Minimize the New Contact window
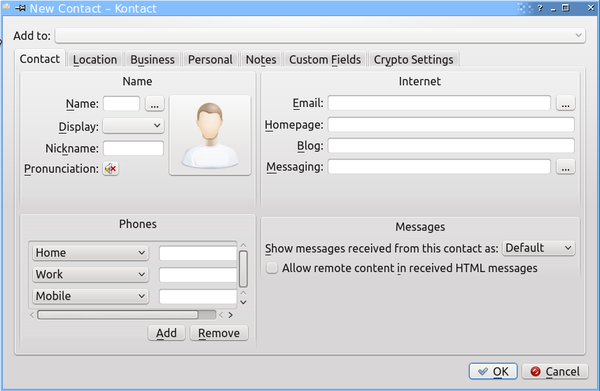The width and height of the screenshot is (600, 391). pos(553,9)
